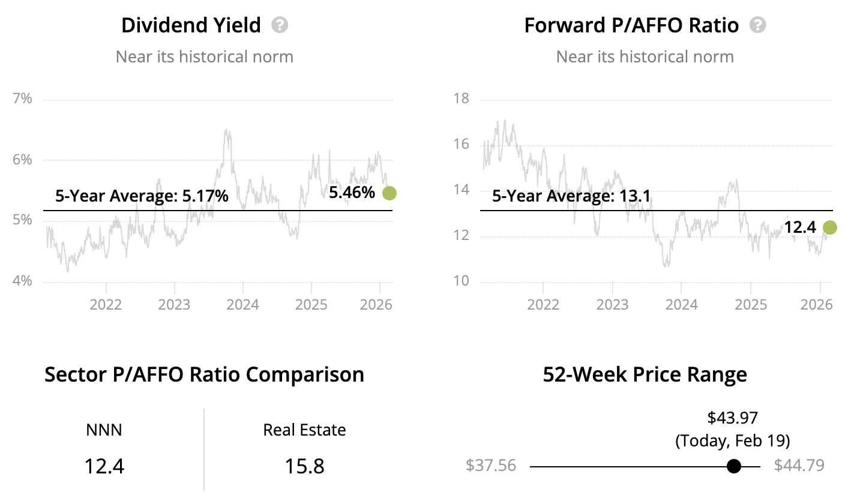
Task: Click the 7% label on the yield axis
Action: tap(22, 98)
